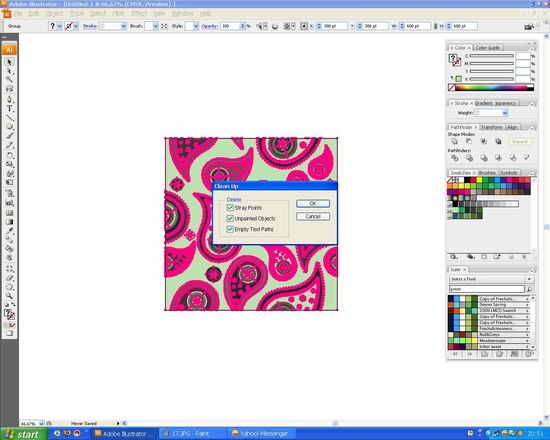This screenshot has height=440, width=550.
Task: Click the last Shape Modes icon in Pathfinder
Action: (x=498, y=141)
